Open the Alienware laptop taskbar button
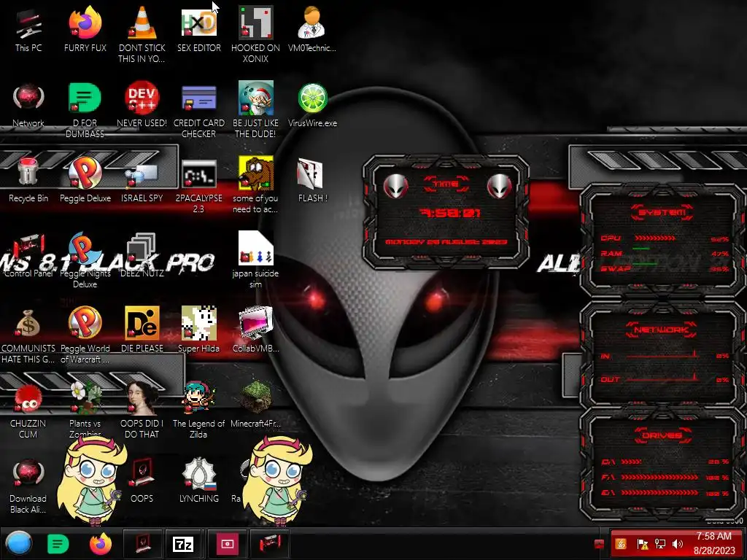 pos(143,544)
